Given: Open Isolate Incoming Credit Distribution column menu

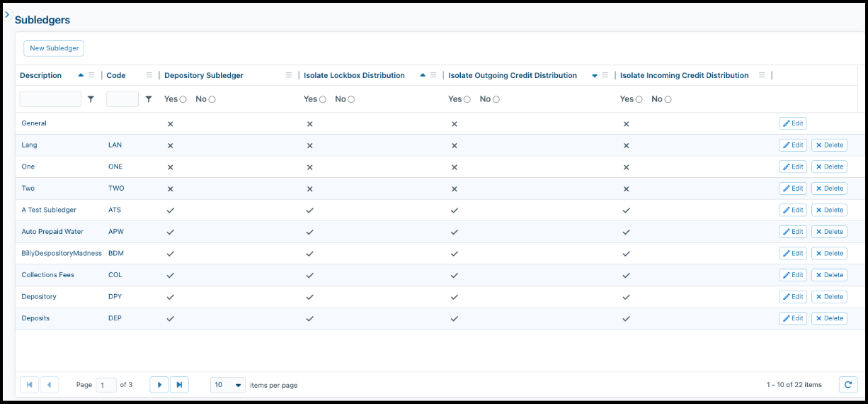Looking at the screenshot, I should click(x=761, y=75).
